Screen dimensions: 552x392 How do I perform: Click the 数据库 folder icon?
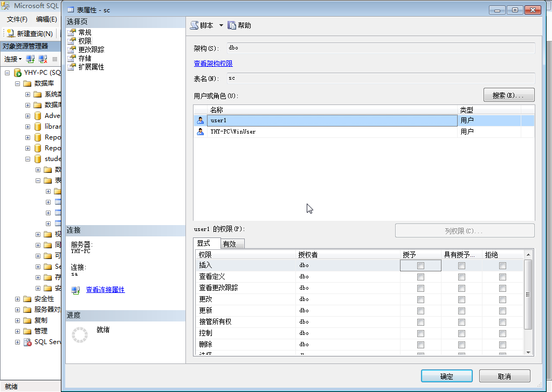pos(27,83)
